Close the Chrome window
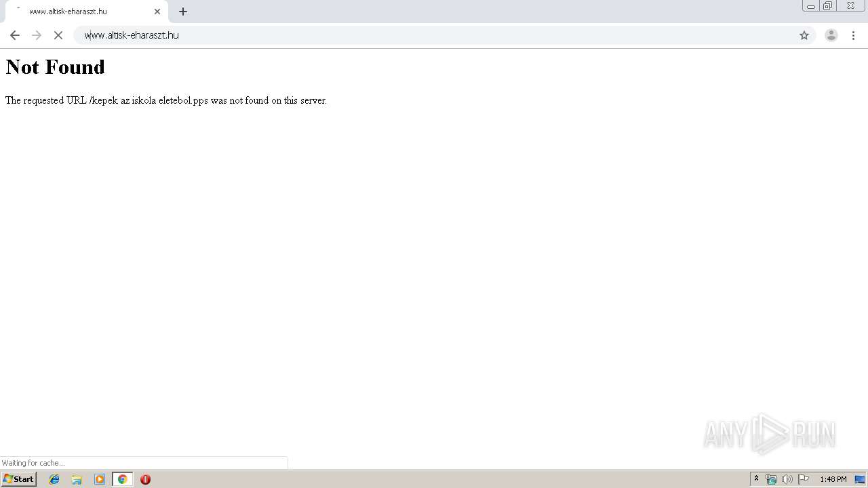Screen dimensions: 868x488 (x=851, y=6)
